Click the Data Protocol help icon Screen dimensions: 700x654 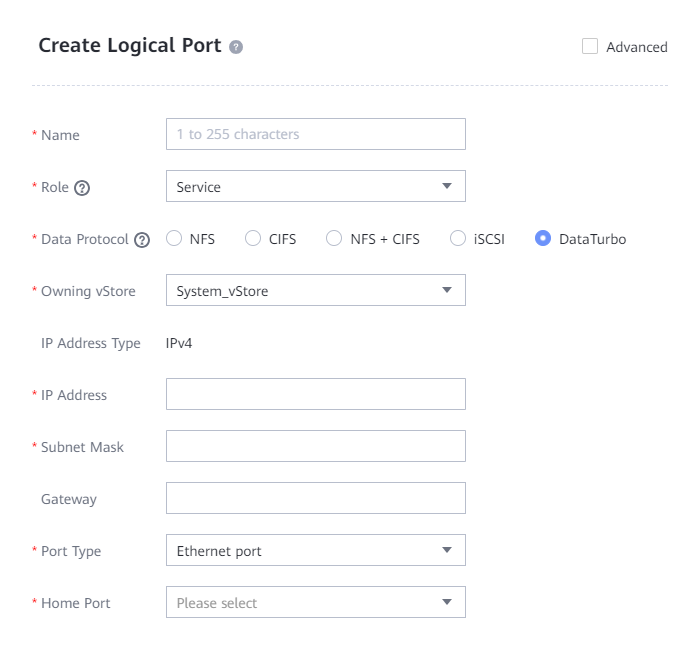[142, 240]
